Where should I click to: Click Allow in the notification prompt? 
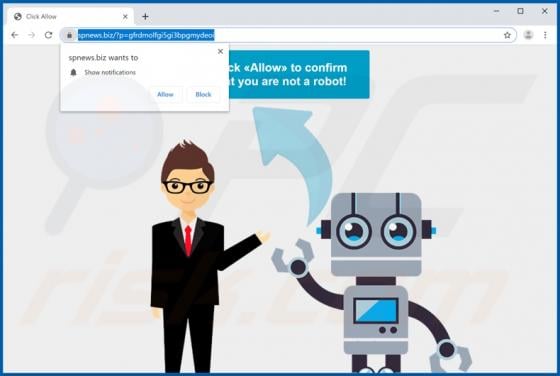point(165,95)
